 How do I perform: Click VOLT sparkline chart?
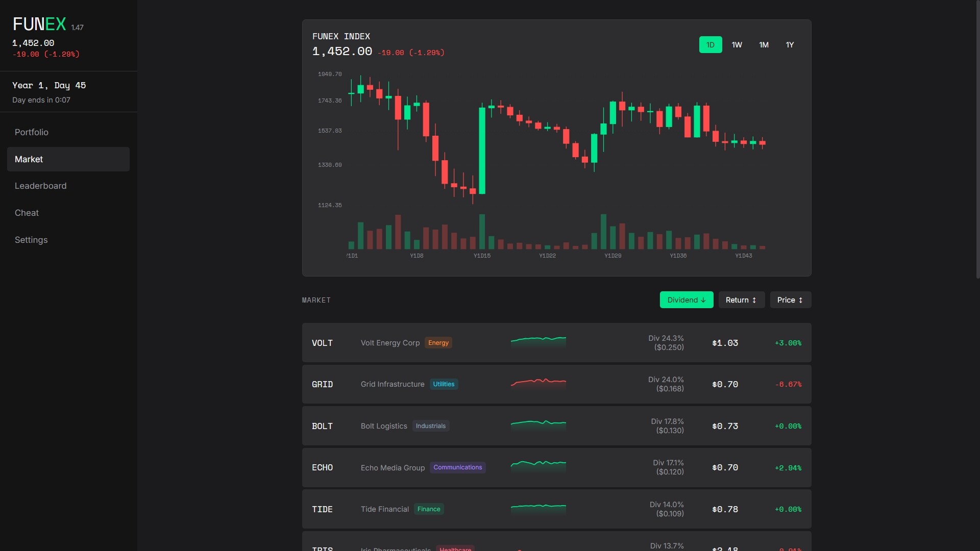tap(538, 342)
